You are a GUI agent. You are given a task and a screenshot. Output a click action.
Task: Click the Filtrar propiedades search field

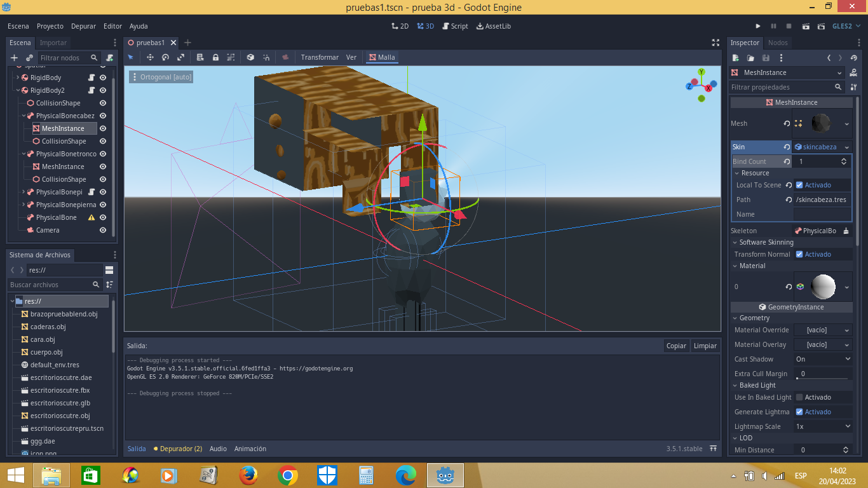point(786,87)
